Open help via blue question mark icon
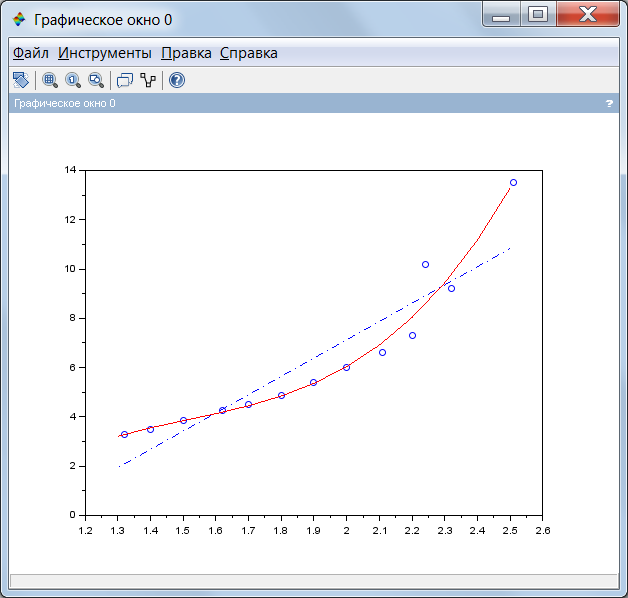Screen dimensions: 628x598 177,80
